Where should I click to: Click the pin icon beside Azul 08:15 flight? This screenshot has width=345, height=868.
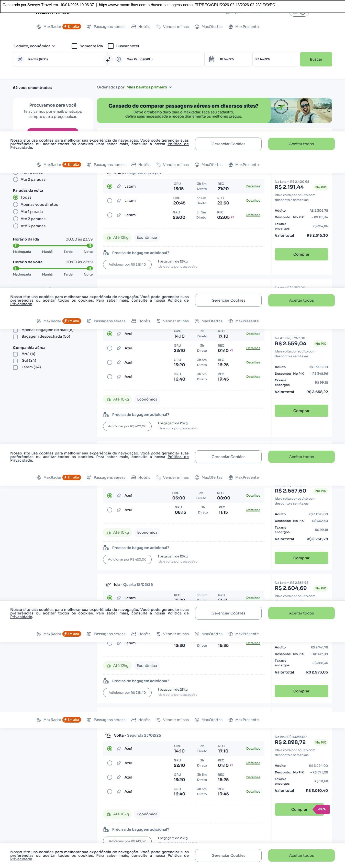pyautogui.click(x=119, y=510)
